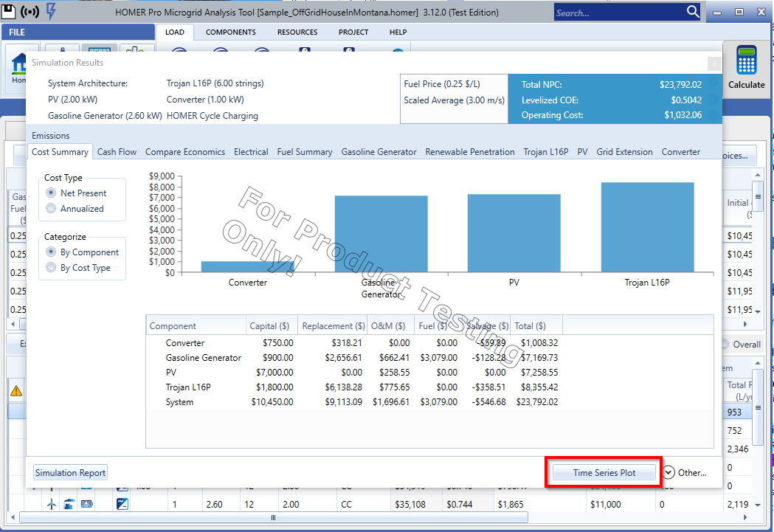This screenshot has width=774, height=532.
Task: Click the yellow warning triangle icon
Action: 15,391
